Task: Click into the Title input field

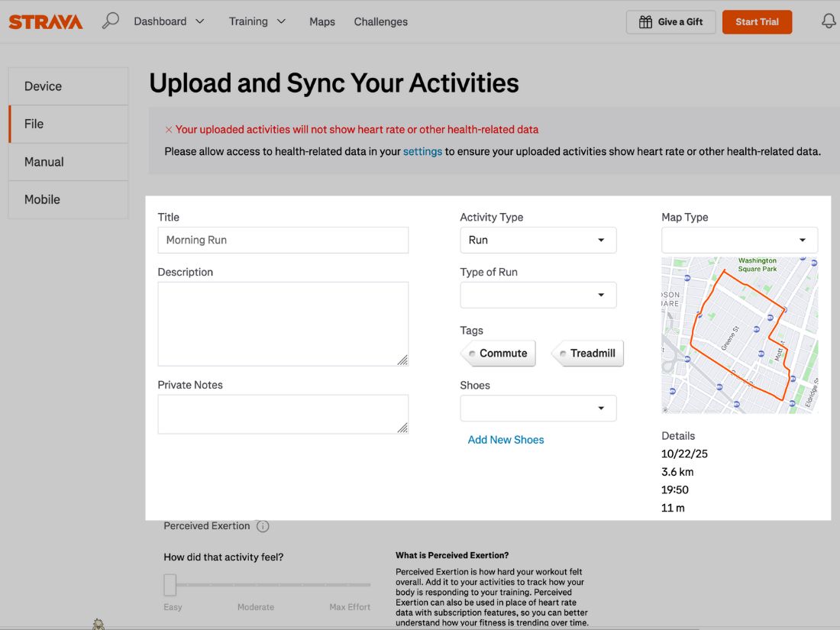Action: pos(283,240)
